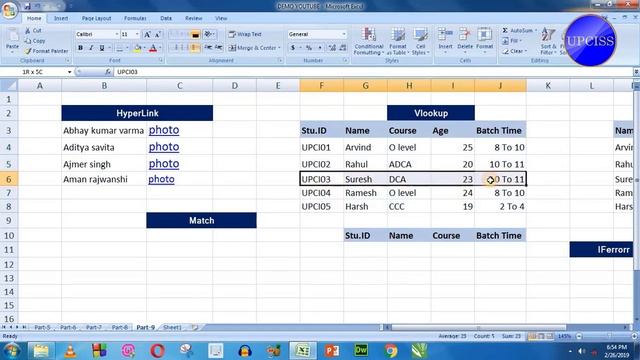The width and height of the screenshot is (640, 360).
Task: Open Conditional Formatting
Action: pos(368,41)
